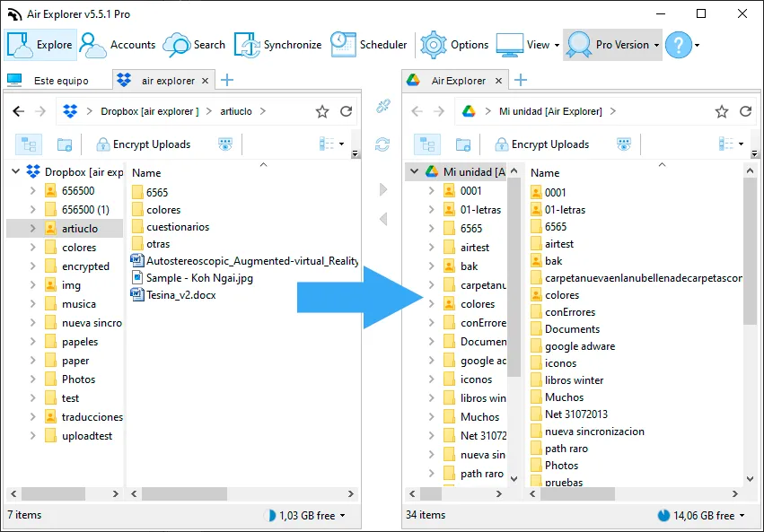The height and width of the screenshot is (532, 764).
Task: Toggle folder tree in Google Drive pane
Action: [427, 144]
